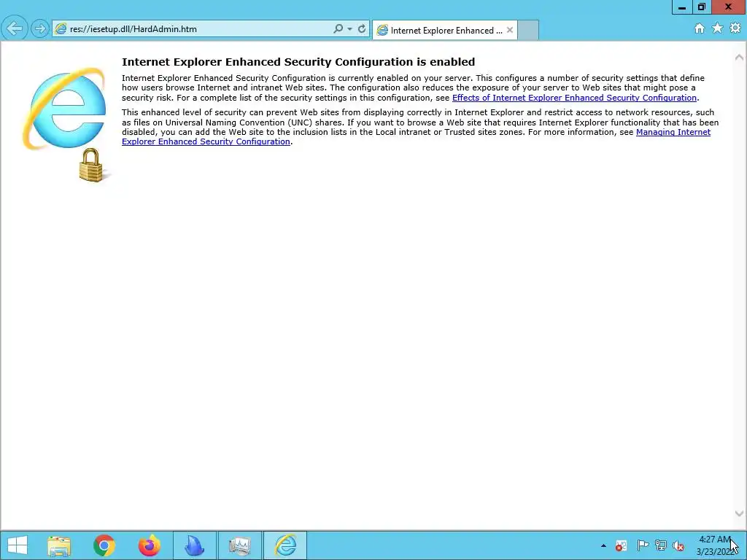The width and height of the screenshot is (747, 560).
Task: Click the page scrollbar down arrow
Action: (x=740, y=513)
